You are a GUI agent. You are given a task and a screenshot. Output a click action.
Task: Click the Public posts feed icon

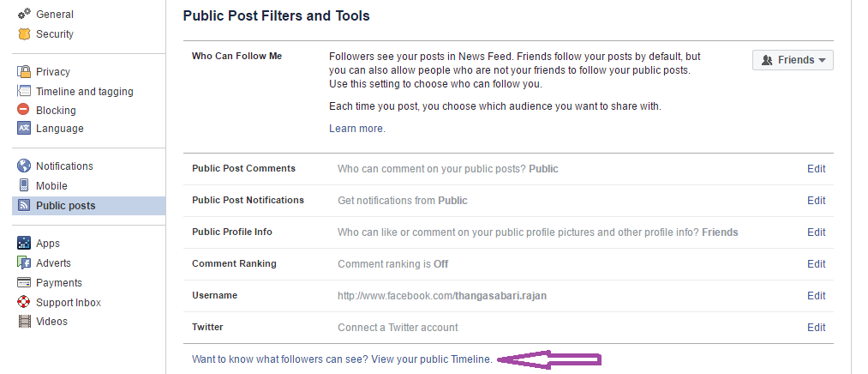click(24, 206)
